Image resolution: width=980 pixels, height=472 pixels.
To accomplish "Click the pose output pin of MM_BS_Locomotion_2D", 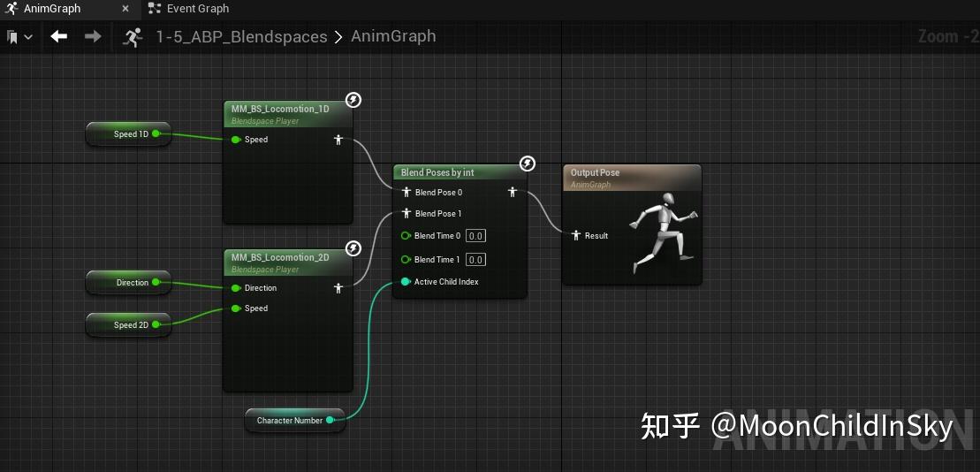I will (x=338, y=288).
